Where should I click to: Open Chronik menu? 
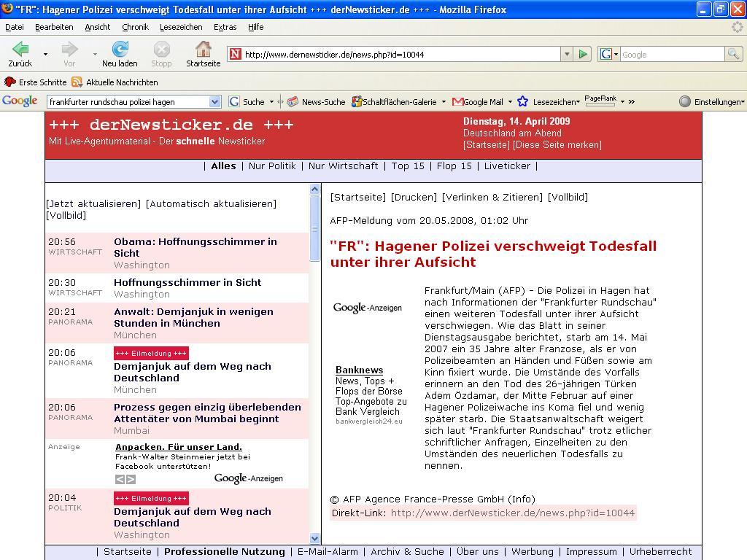(x=135, y=27)
